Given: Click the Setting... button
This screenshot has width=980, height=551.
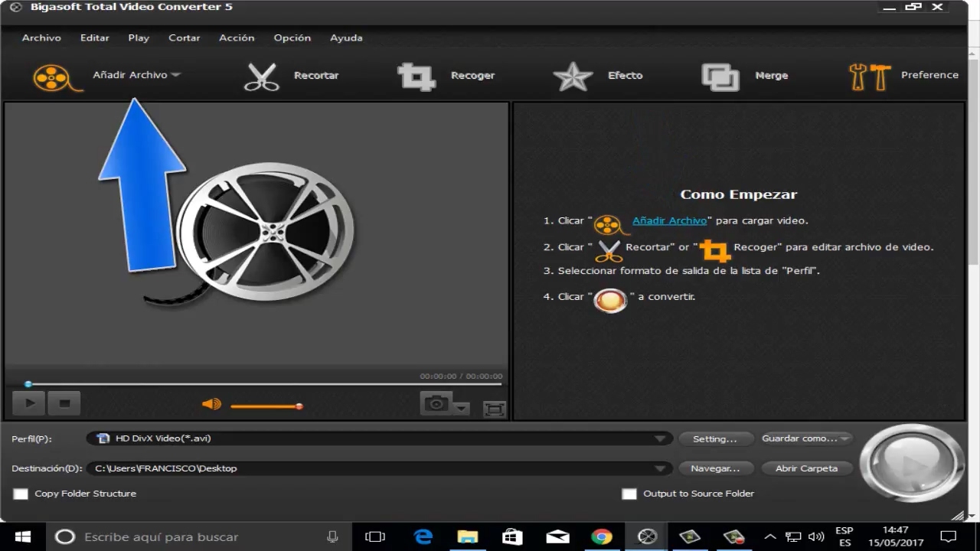Looking at the screenshot, I should point(715,439).
